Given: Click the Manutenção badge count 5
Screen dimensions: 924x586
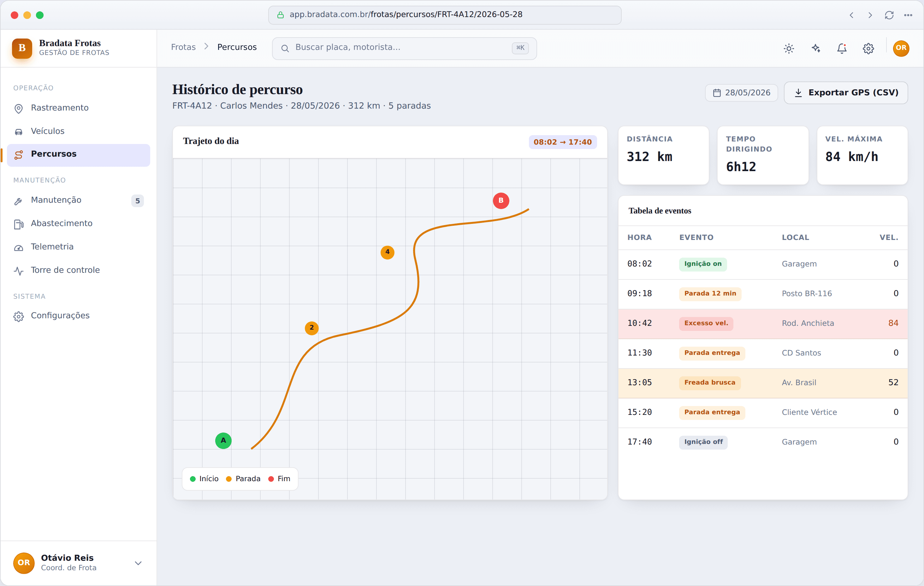Looking at the screenshot, I should (x=137, y=201).
